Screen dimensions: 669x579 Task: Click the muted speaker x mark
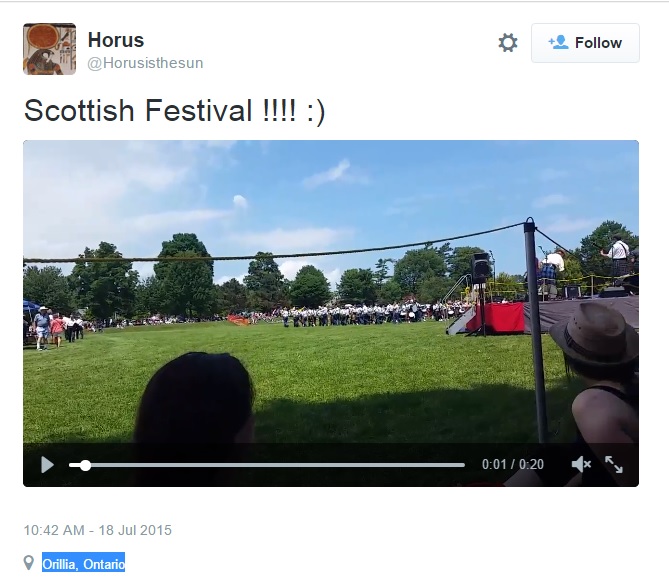click(588, 464)
